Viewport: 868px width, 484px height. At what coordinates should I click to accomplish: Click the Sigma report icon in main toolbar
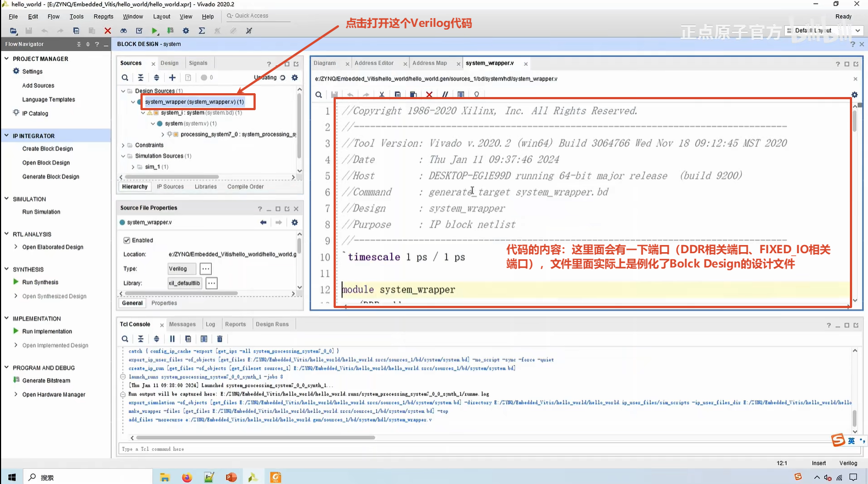pyautogui.click(x=202, y=31)
